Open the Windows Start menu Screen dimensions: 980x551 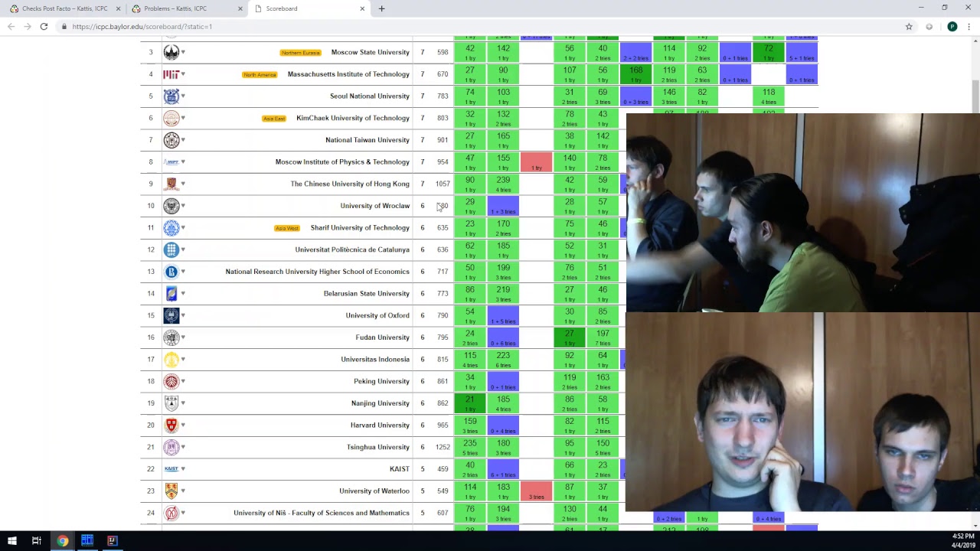tap(11, 541)
